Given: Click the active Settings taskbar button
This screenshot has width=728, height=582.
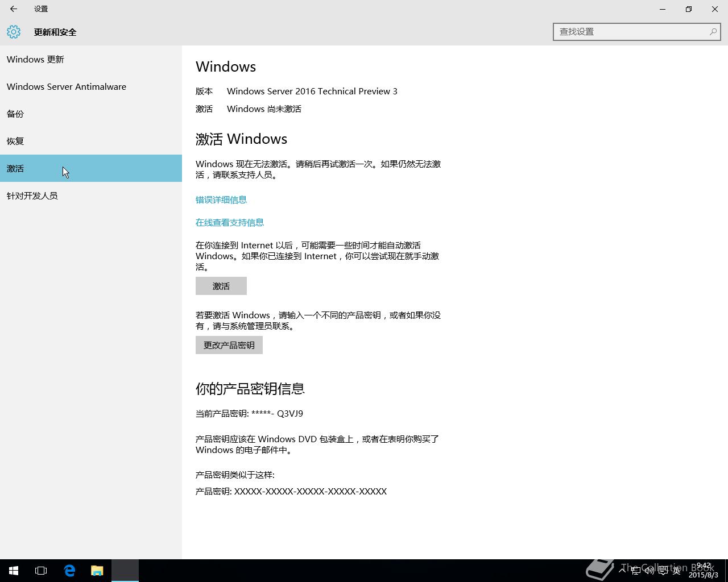Looking at the screenshot, I should tap(125, 571).
